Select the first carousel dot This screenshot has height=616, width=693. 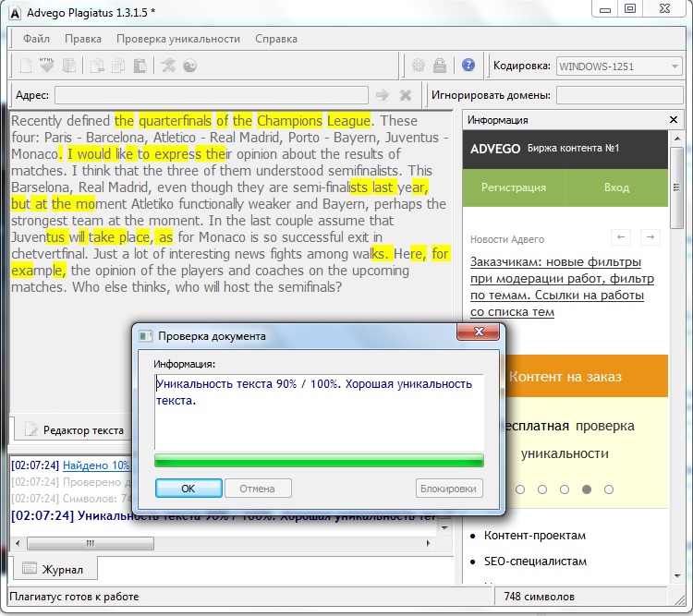click(520, 489)
